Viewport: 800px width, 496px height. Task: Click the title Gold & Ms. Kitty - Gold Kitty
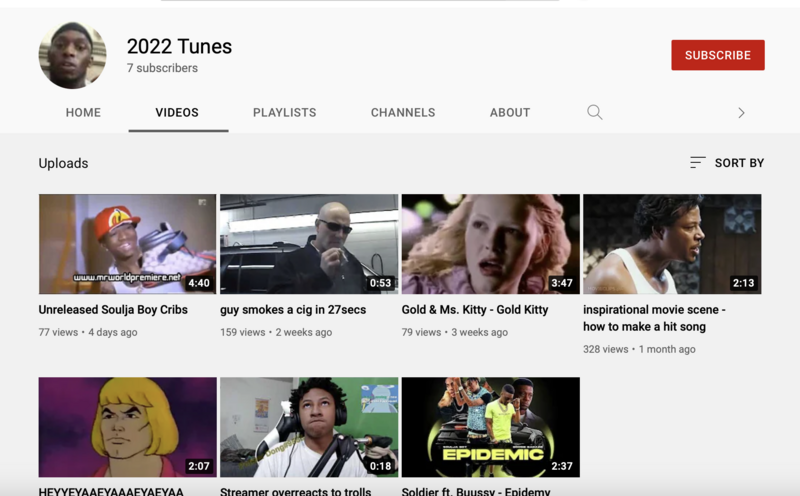tap(475, 310)
